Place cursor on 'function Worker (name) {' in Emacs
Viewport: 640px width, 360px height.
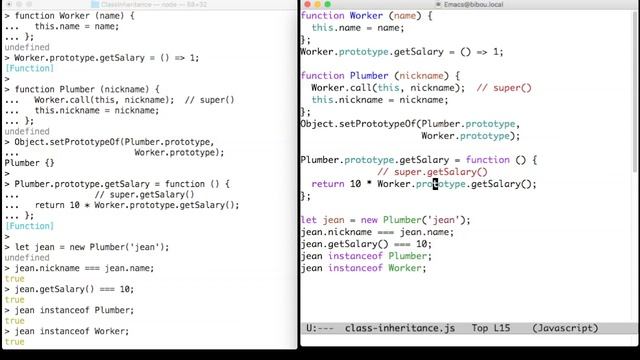pyautogui.click(x=366, y=16)
